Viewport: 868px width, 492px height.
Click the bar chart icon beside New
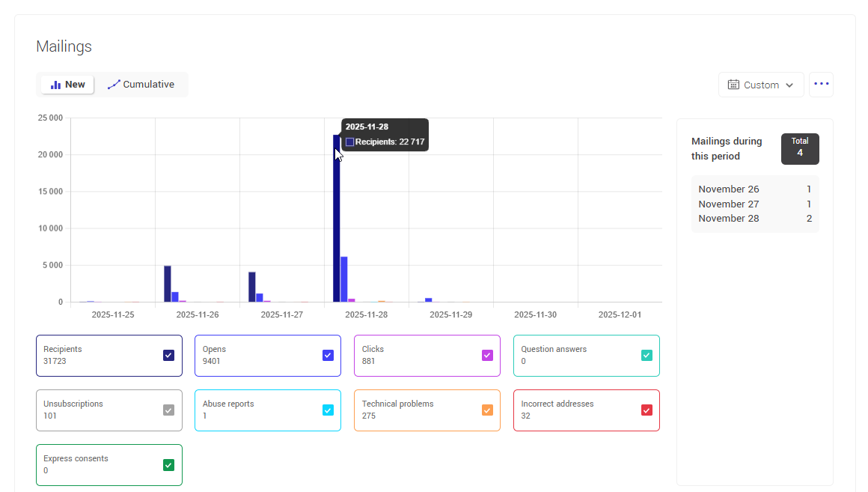[55, 85]
